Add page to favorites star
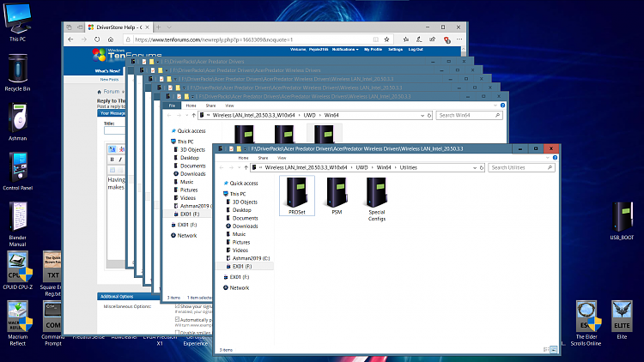This screenshot has height=362, width=644. 386,39
